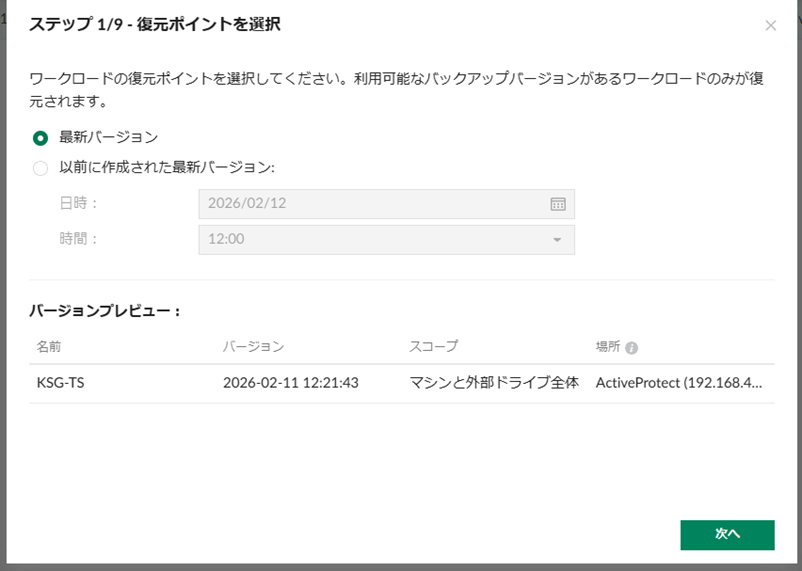Viewport: 802px width, 571px height.
Task: Open the 12:00 time dropdown
Action: coord(385,240)
